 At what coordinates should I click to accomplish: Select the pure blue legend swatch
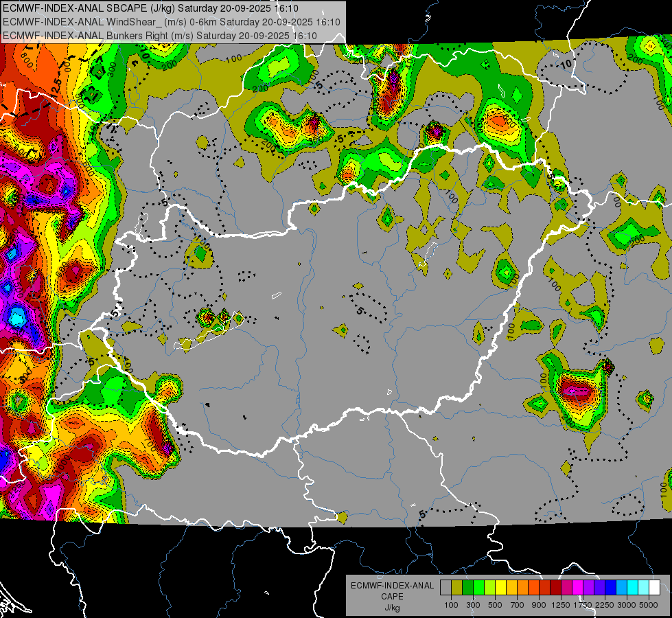[610, 588]
